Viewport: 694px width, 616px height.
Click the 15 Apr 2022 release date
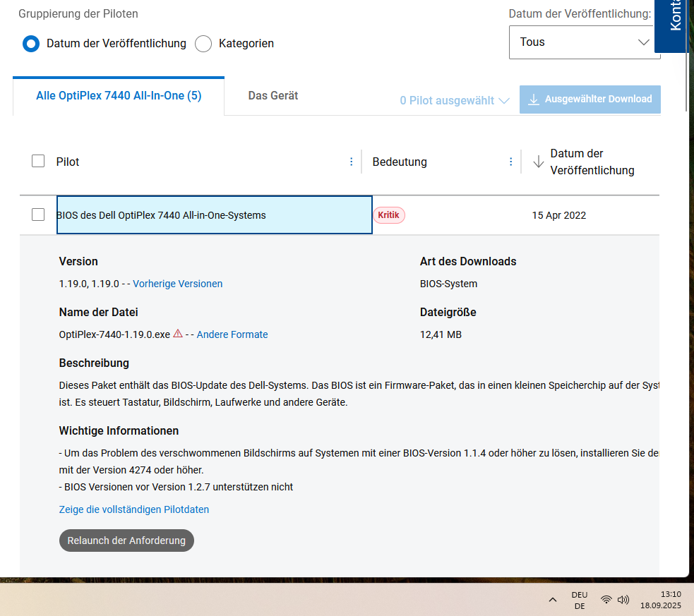(x=559, y=215)
